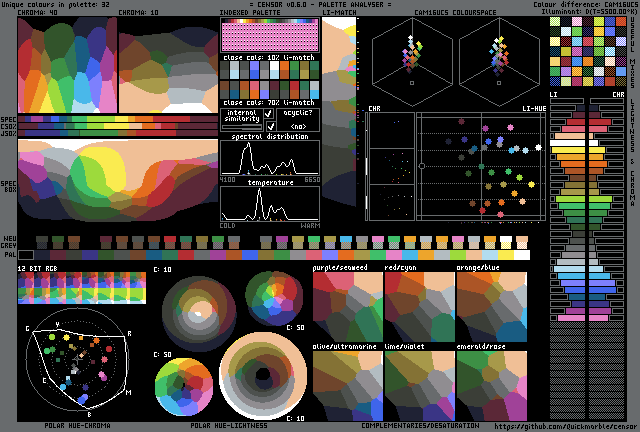Open the github.com/Quickmarble/censor link
640x432 pixels.
pyautogui.click(x=565, y=427)
